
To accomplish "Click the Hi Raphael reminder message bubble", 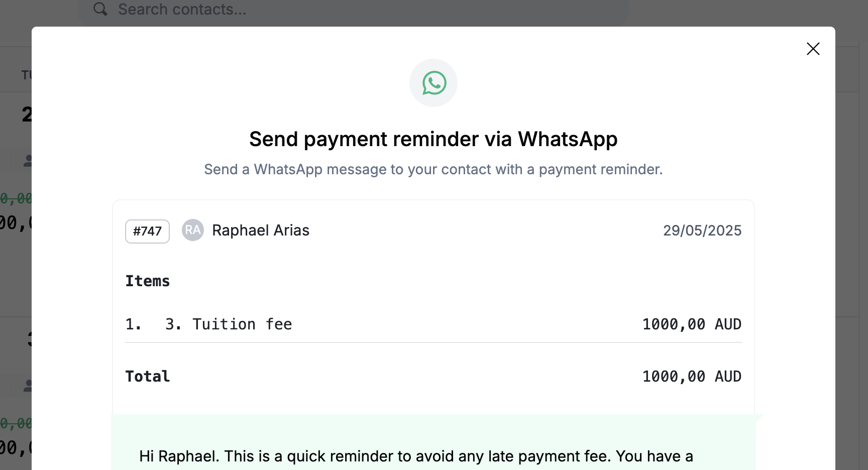I will [x=433, y=442].
